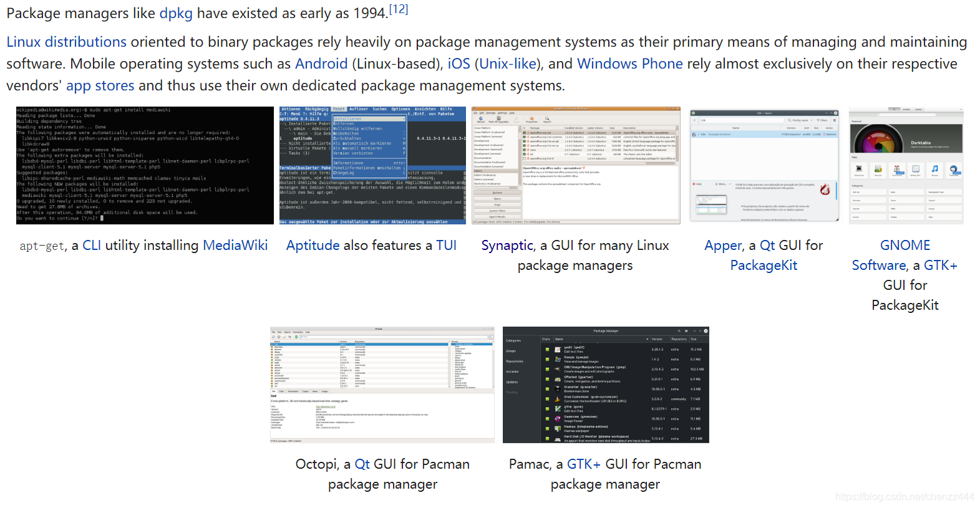Open the Aptitude TUI screenshot thumbnail

[372, 165]
